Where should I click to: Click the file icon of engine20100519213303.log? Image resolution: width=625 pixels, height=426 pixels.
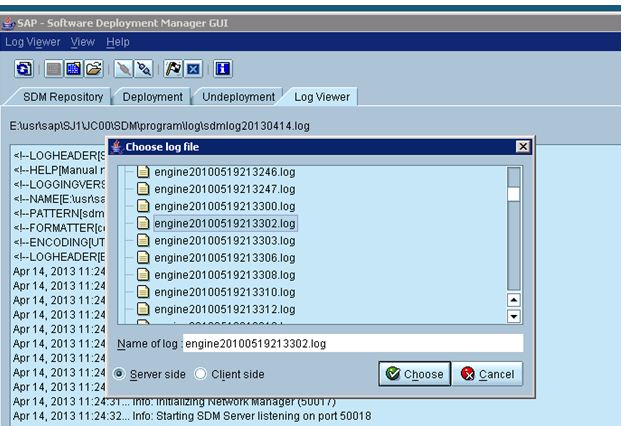143,240
